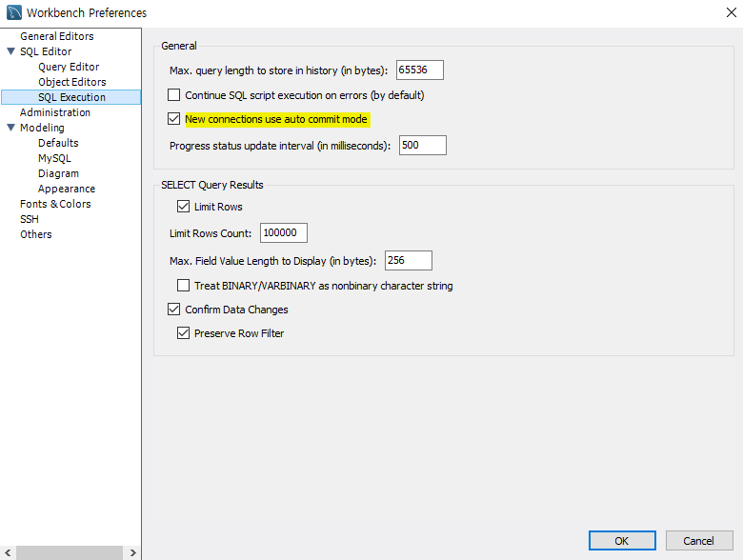743x560 pixels.
Task: Click the Cancel button
Action: click(x=699, y=541)
